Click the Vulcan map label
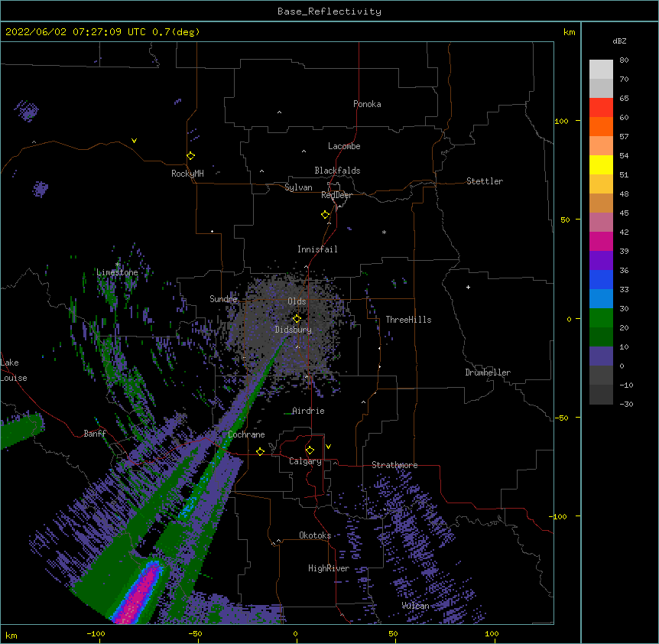659x644 pixels. 415,606
